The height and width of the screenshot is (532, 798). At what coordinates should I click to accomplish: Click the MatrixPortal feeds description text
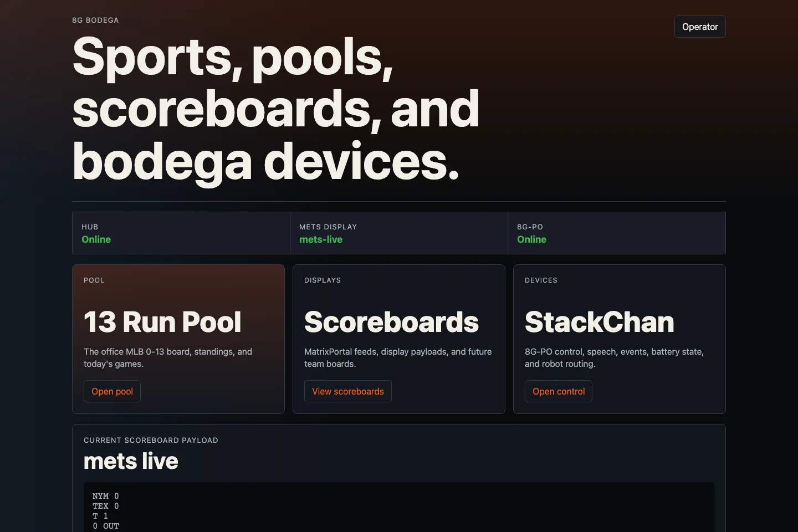[398, 357]
